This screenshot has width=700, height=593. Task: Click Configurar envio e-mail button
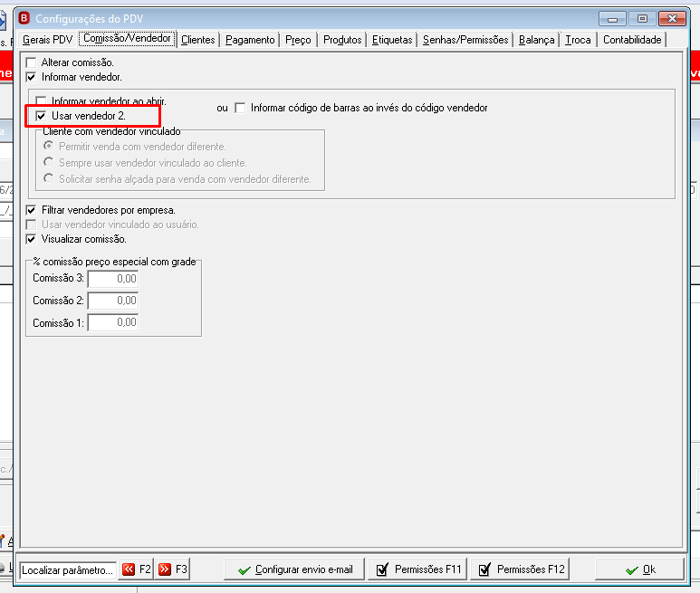294,569
